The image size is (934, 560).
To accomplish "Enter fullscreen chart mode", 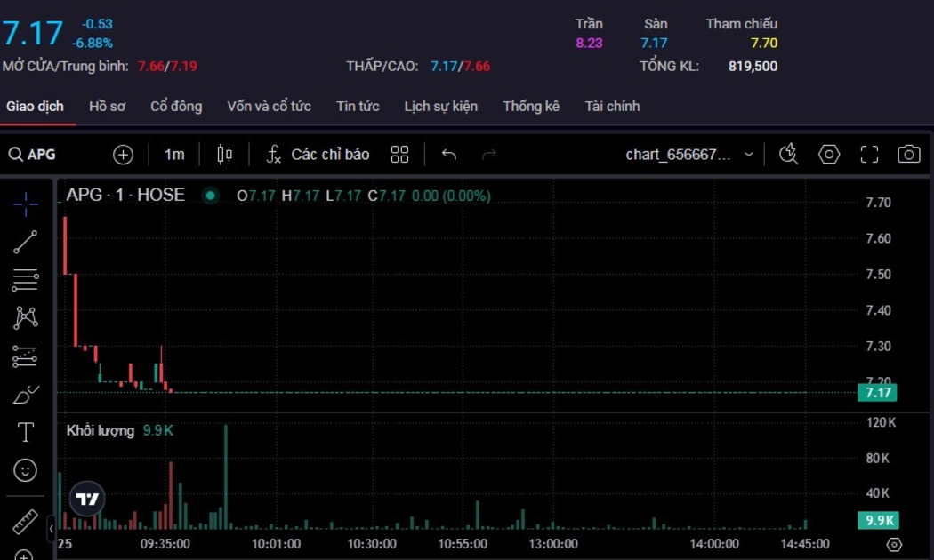I will (x=869, y=155).
